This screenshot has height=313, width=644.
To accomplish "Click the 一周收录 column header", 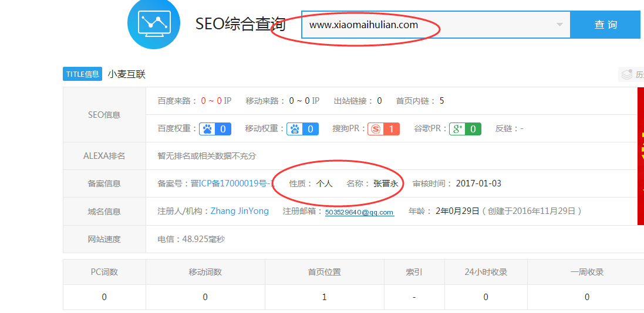I will [x=587, y=272].
